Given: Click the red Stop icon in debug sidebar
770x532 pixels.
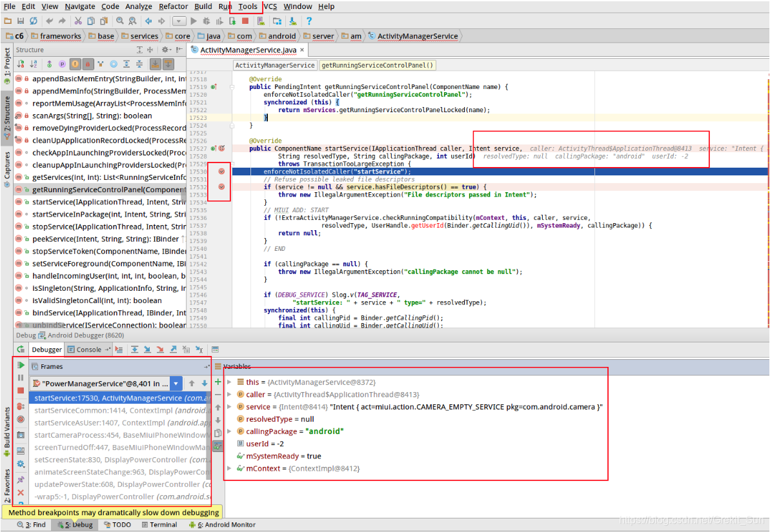Looking at the screenshot, I should [21, 390].
